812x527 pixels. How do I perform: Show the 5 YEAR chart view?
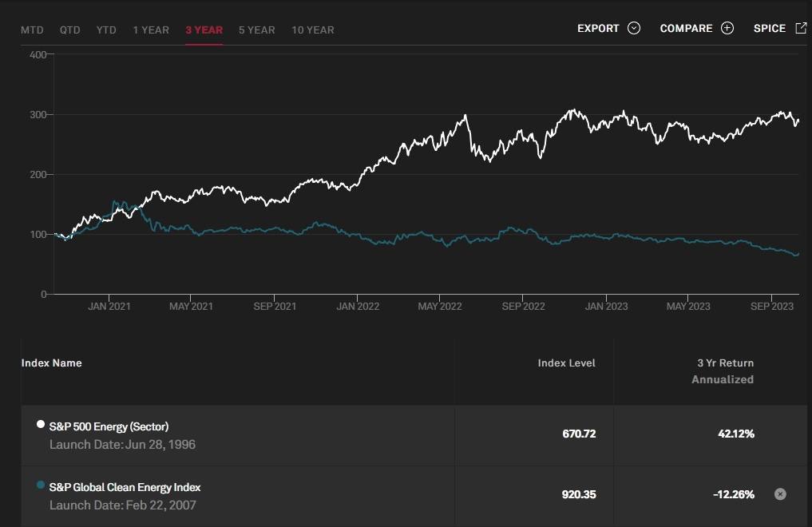tap(257, 30)
